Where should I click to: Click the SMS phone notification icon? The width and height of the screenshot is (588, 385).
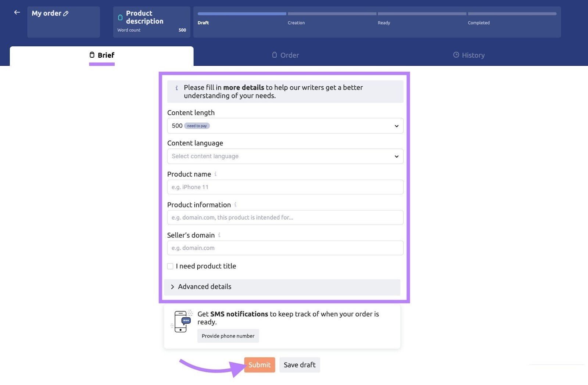[x=182, y=321]
